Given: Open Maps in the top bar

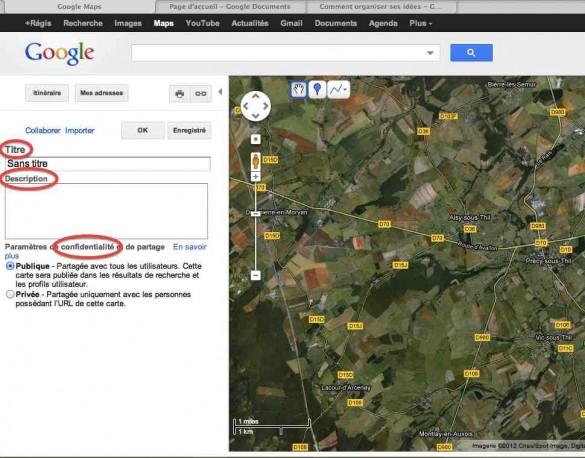Looking at the screenshot, I should [x=163, y=23].
